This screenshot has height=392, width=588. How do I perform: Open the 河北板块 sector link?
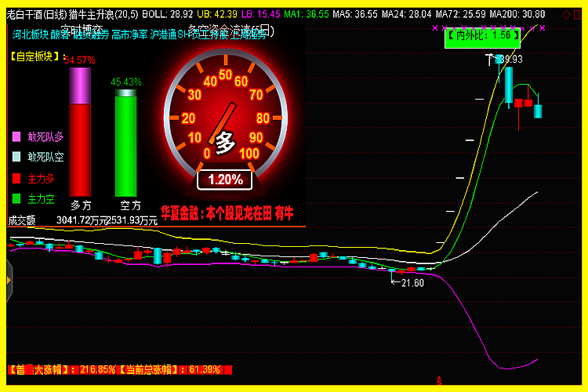coord(31,34)
